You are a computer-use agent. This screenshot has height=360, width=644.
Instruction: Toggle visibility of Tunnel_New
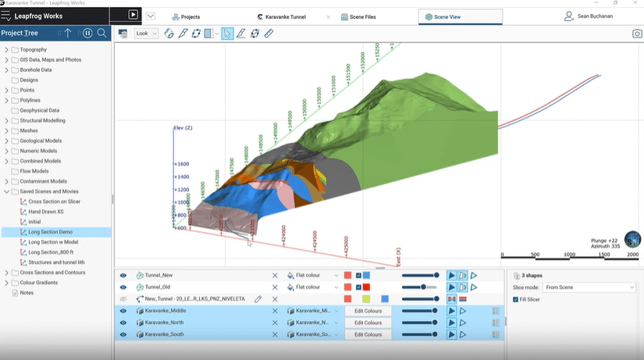[x=123, y=276]
